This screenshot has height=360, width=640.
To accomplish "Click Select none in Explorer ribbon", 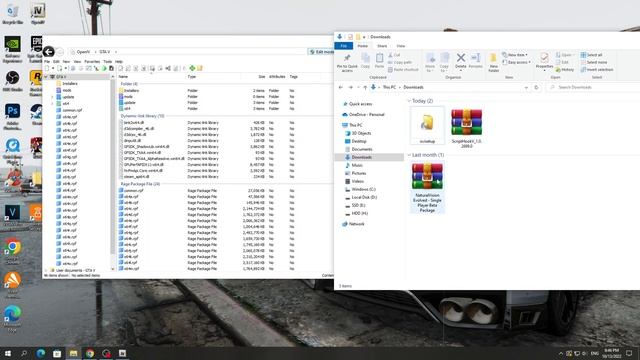I will point(594,62).
